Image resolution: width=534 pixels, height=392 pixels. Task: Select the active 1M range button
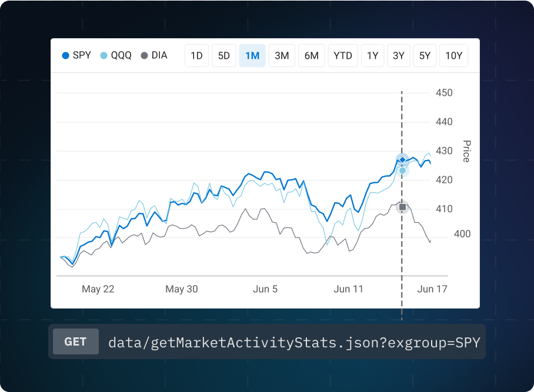(x=252, y=55)
